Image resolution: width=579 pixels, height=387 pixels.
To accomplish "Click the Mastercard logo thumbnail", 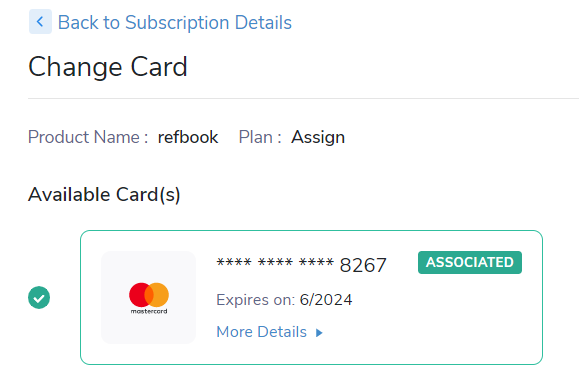I will tap(148, 298).
